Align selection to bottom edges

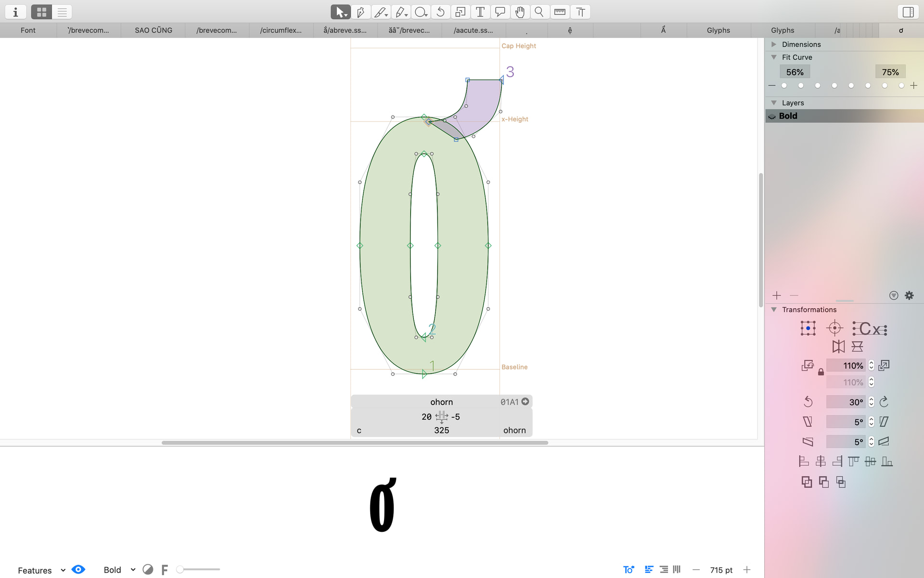tap(887, 461)
